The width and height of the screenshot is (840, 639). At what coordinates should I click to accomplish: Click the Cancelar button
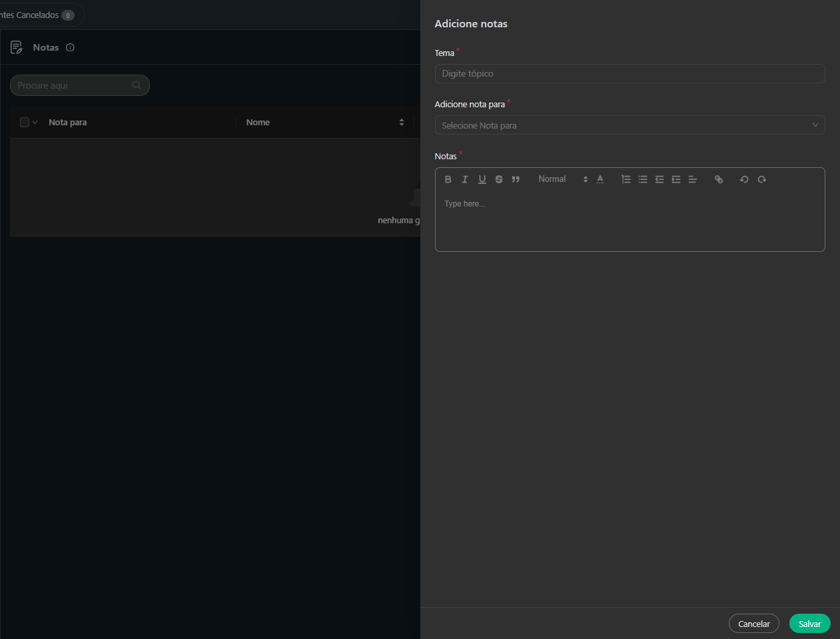tap(753, 624)
